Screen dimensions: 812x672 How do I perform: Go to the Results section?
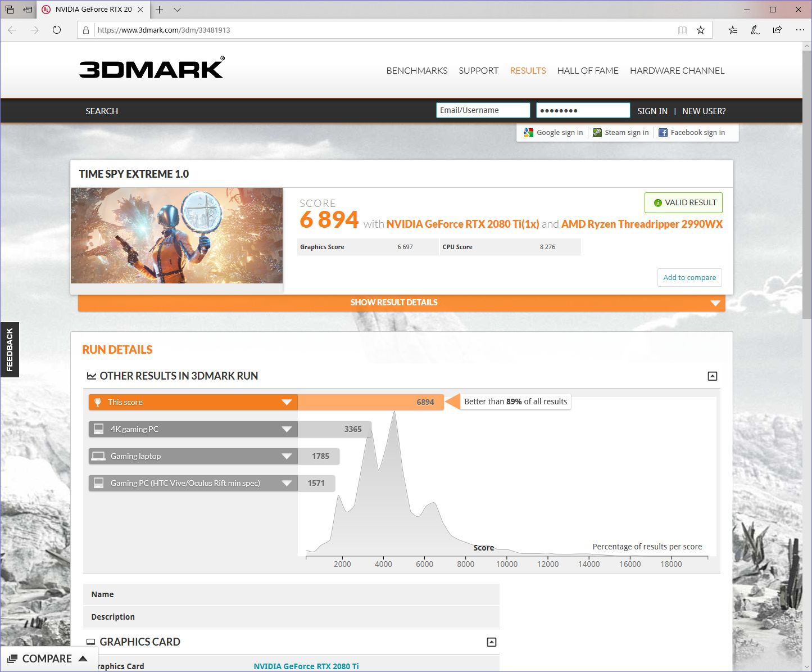528,70
